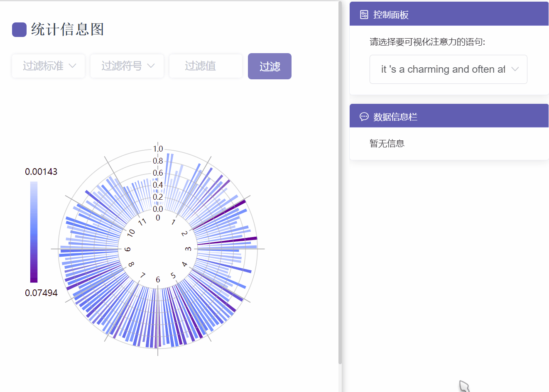The height and width of the screenshot is (392, 549).
Task: Click the 过滤值 input field
Action: [206, 66]
